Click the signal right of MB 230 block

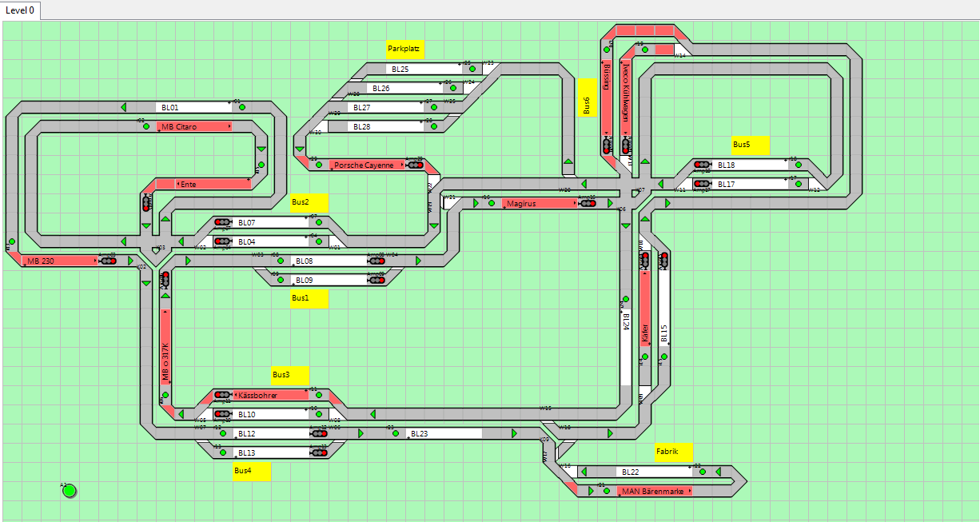click(108, 261)
